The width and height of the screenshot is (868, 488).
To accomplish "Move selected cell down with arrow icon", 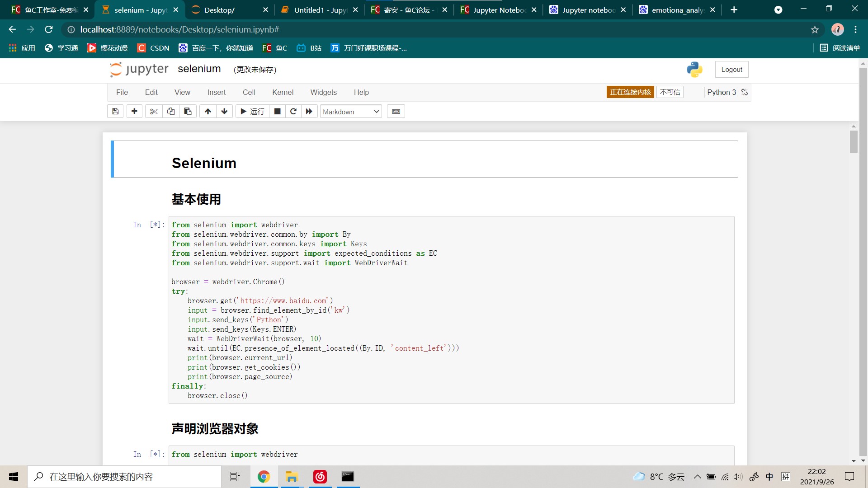I will [x=224, y=111].
